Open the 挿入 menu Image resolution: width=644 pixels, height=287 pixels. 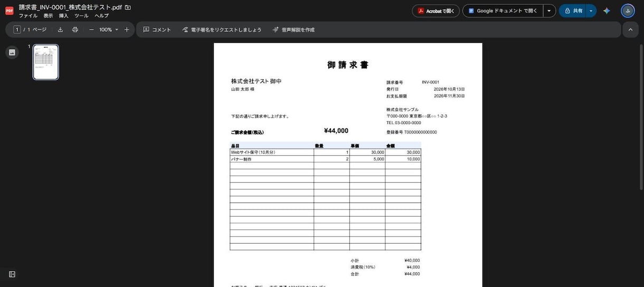coord(63,16)
